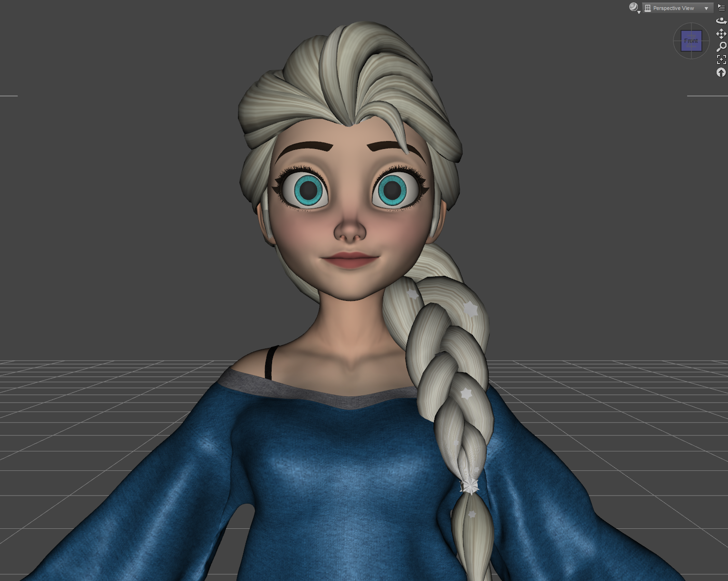Click the reset camera arrow icon
Viewport: 728px width, 581px height.
tap(721, 72)
